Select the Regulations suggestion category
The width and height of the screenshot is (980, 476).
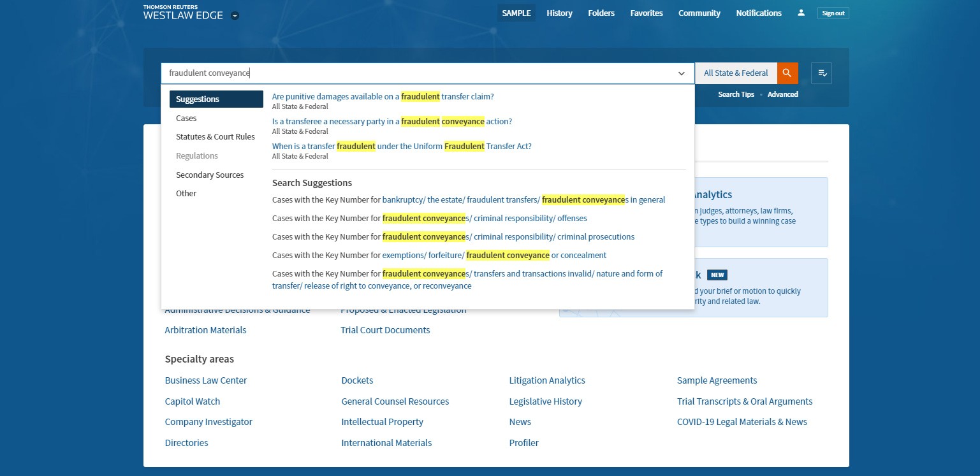(x=197, y=155)
